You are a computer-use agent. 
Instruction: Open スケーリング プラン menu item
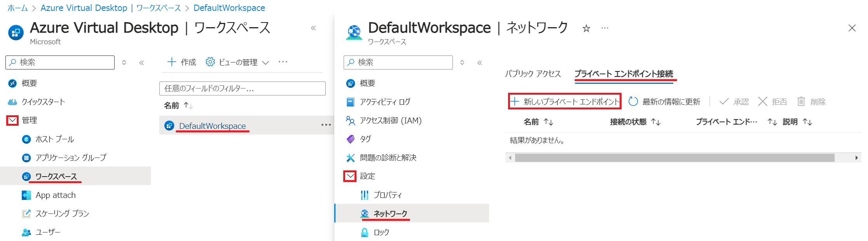(62, 213)
